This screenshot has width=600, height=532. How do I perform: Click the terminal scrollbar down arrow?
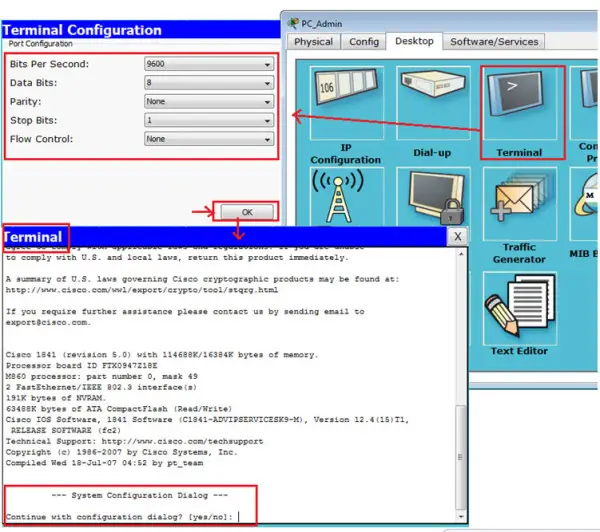click(x=461, y=516)
